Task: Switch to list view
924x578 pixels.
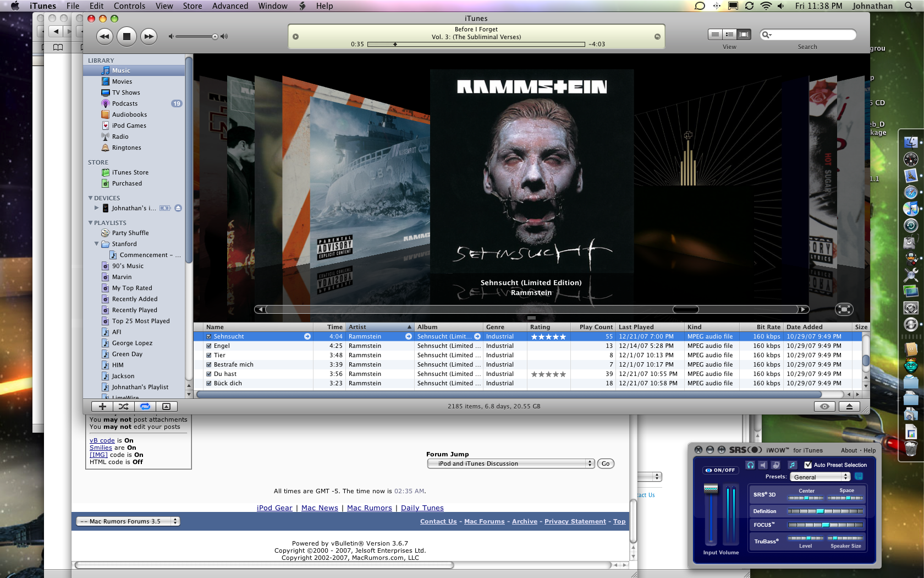Action: (x=715, y=34)
